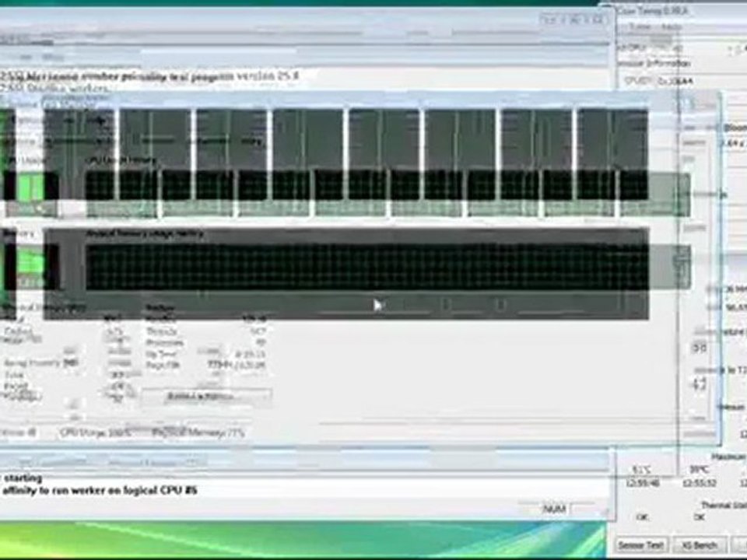This screenshot has width=747, height=560.
Task: Click the Physical Memory Usage History graph
Action: (x=366, y=267)
